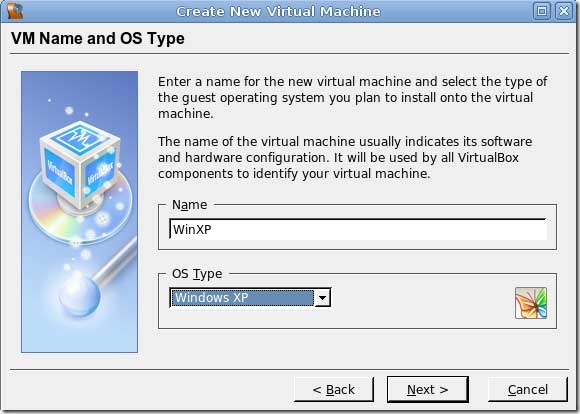The image size is (580, 414).
Task: Select the Windows XP combo box field
Action: click(250, 297)
